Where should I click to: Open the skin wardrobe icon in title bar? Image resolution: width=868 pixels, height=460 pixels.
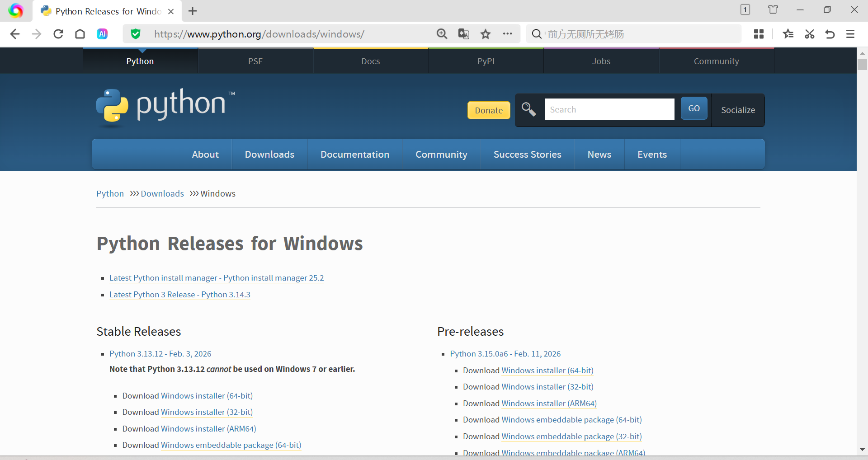[773, 9]
